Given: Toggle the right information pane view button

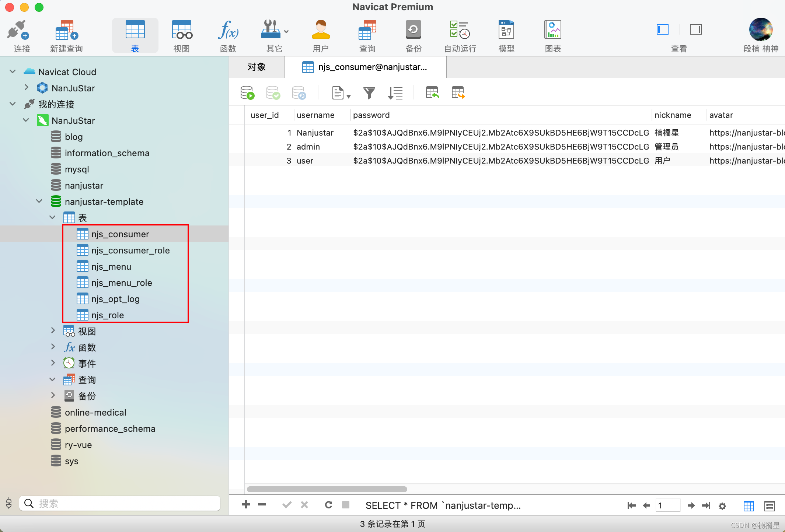Looking at the screenshot, I should tap(695, 29).
